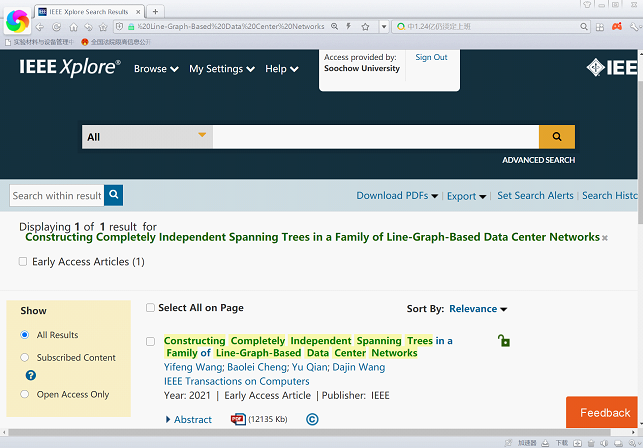The image size is (643, 448).
Task: Click the orange Feedback button
Action: click(x=604, y=412)
